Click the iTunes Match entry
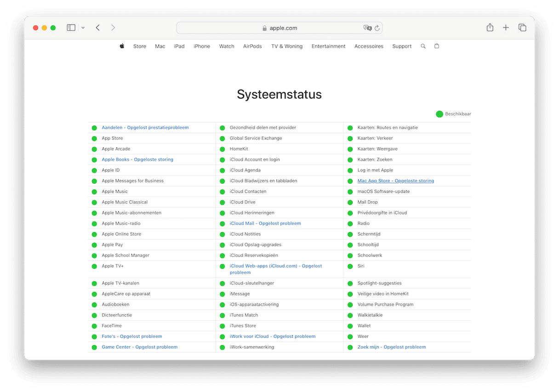 [x=244, y=315]
